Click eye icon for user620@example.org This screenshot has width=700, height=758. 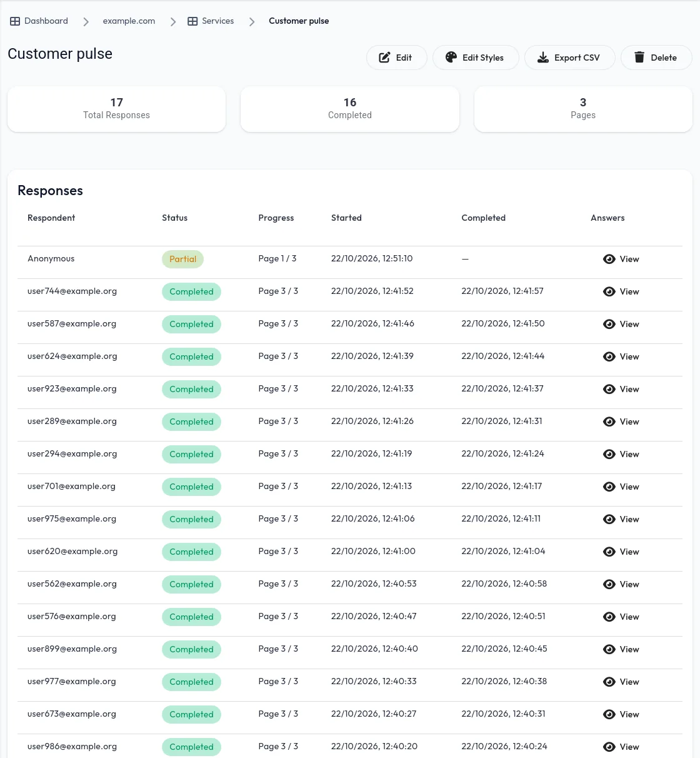[609, 552]
